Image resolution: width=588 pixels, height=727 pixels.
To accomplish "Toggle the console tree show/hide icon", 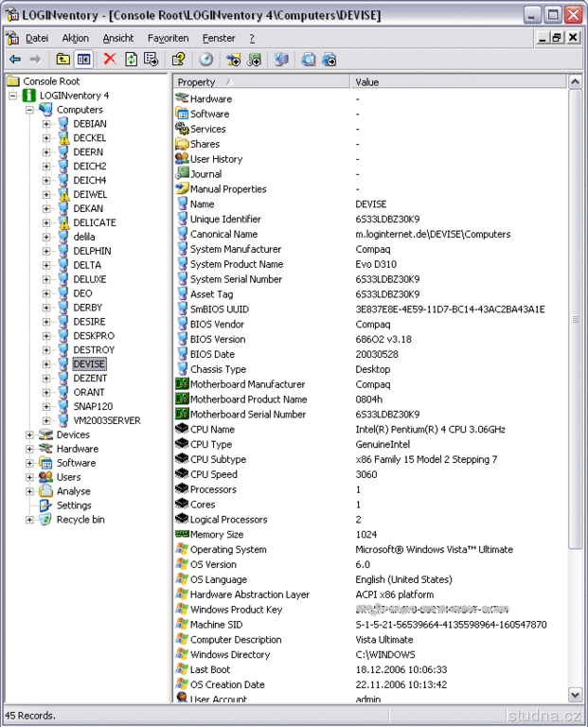I will pyautogui.click(x=84, y=60).
